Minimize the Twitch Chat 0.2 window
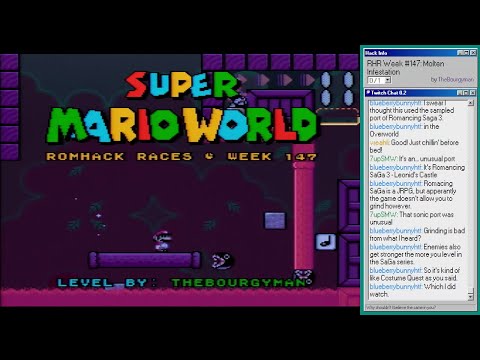The height and width of the screenshot is (360, 480). [460, 93]
